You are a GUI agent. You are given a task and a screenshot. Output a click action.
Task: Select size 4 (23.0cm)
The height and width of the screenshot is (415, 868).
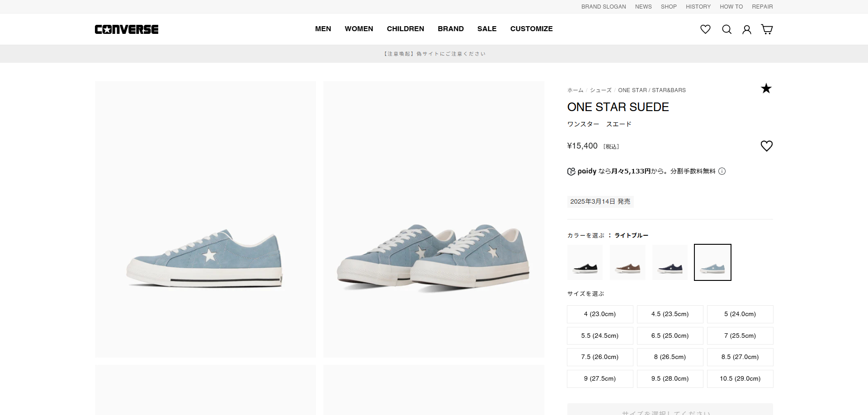click(599, 314)
